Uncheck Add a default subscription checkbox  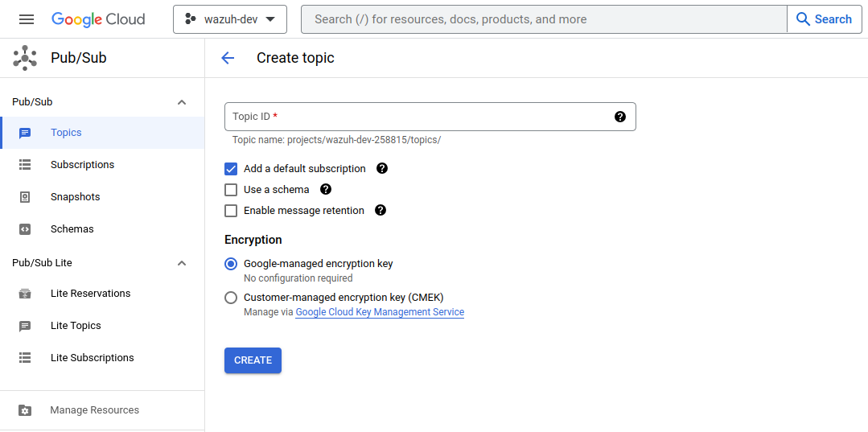231,169
